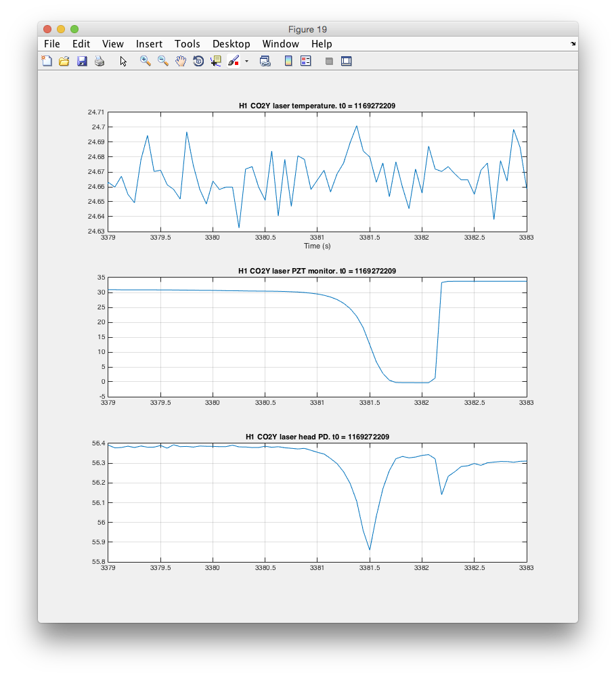The image size is (616, 677).
Task: Open the Window menu
Action: click(x=281, y=44)
